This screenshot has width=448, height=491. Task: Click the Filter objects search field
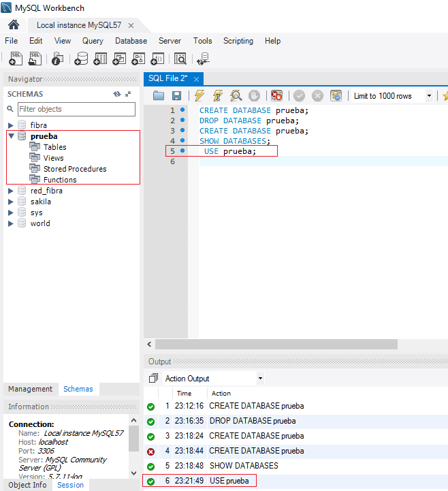(x=76, y=109)
